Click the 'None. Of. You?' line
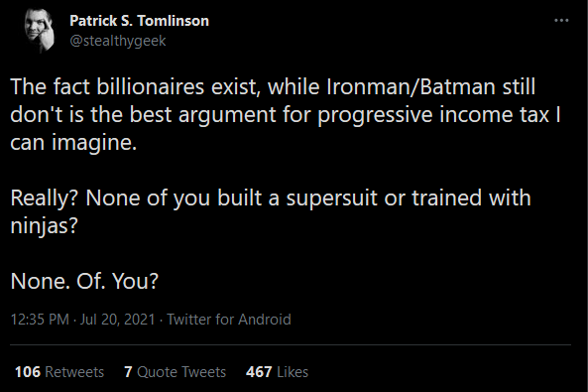The height and width of the screenshot is (392, 588). 84,281
